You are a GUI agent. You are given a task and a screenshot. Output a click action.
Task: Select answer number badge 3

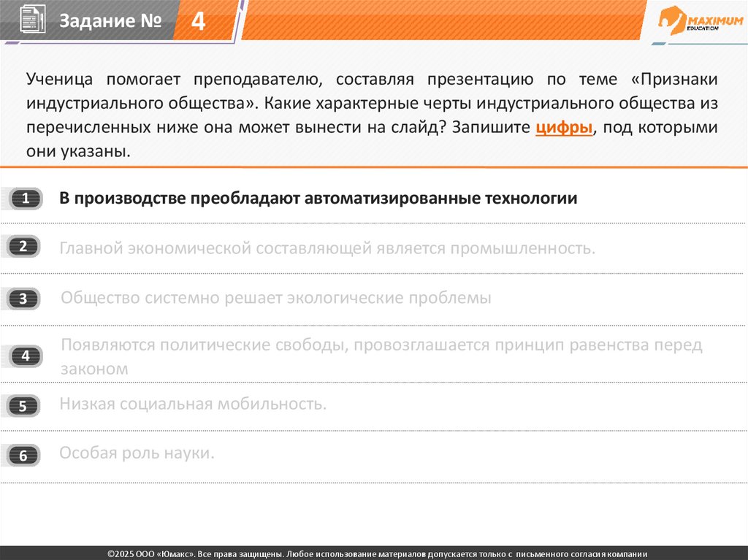[x=23, y=299]
